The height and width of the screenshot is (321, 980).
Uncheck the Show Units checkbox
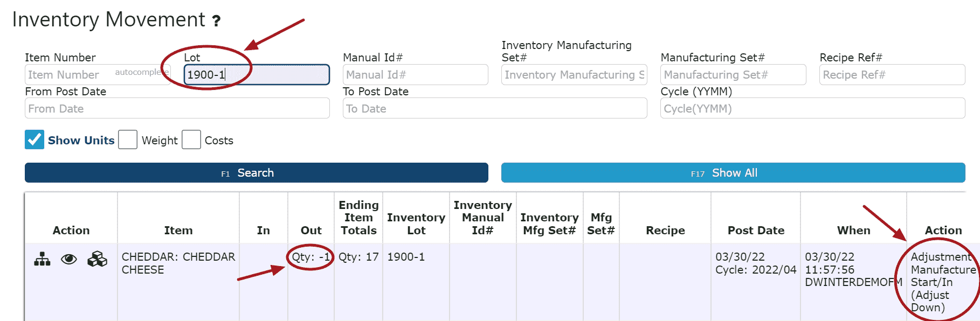click(x=34, y=139)
